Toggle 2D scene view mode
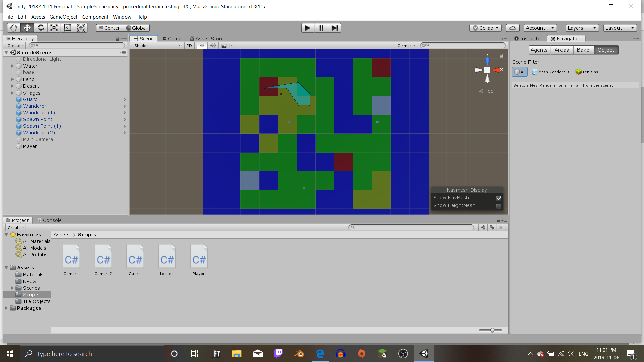The width and height of the screenshot is (644, 362). pos(189,45)
